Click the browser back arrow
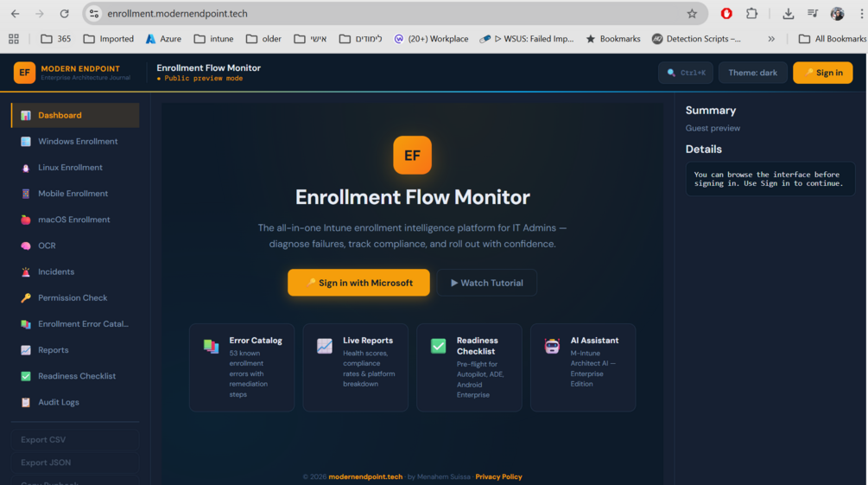 tap(15, 14)
